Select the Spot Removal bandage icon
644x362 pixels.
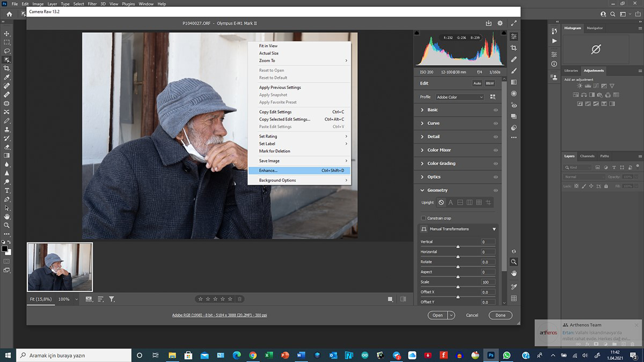point(514,59)
